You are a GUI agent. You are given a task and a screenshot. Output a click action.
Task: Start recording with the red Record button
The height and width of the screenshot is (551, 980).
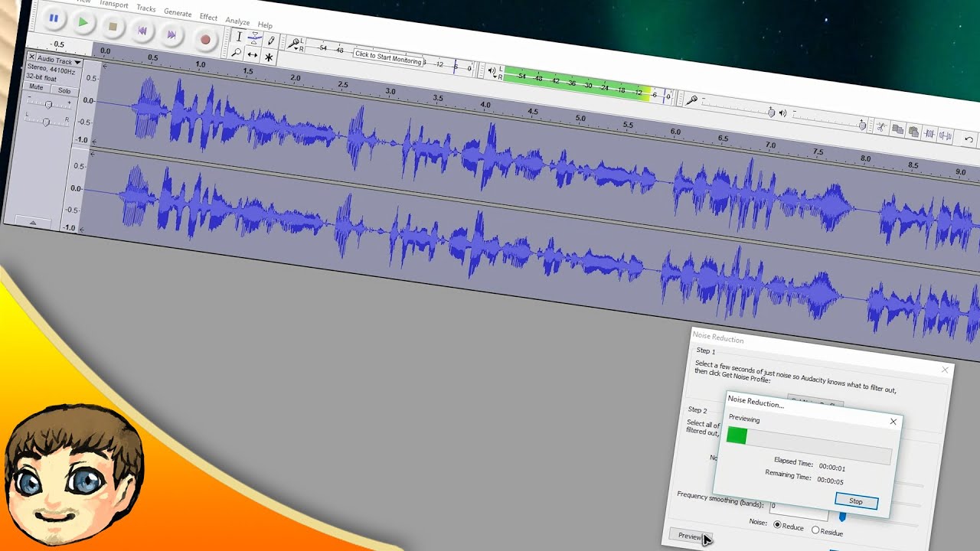pyautogui.click(x=204, y=39)
